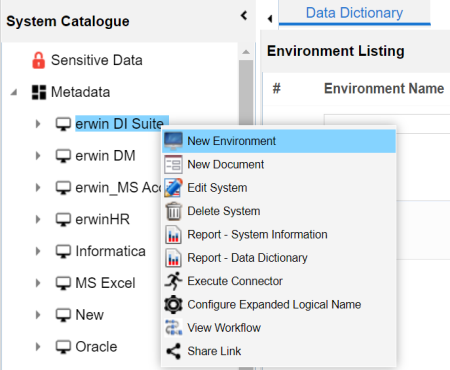Viewport: 450px width, 370px height.
Task: Click the View Workflow icon
Action: pos(173,328)
